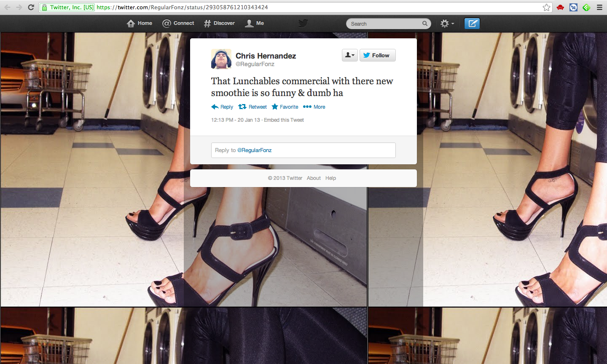Open Chris Hernandez's avatar picture
607x364 pixels.
(221, 59)
